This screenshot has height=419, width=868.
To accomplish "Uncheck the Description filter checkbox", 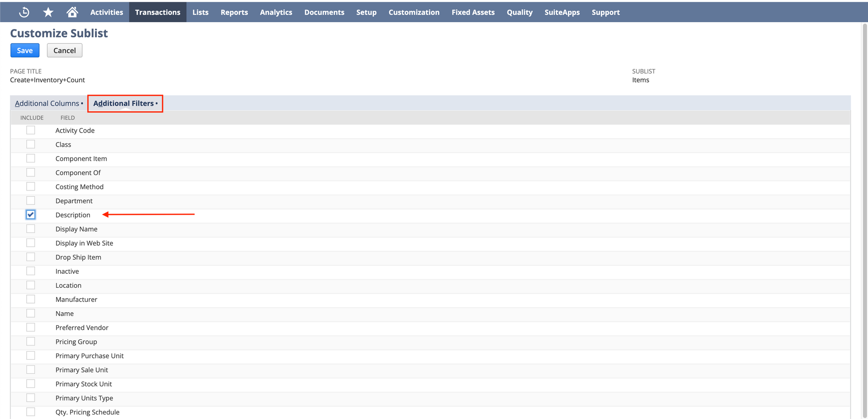I will click(x=31, y=214).
